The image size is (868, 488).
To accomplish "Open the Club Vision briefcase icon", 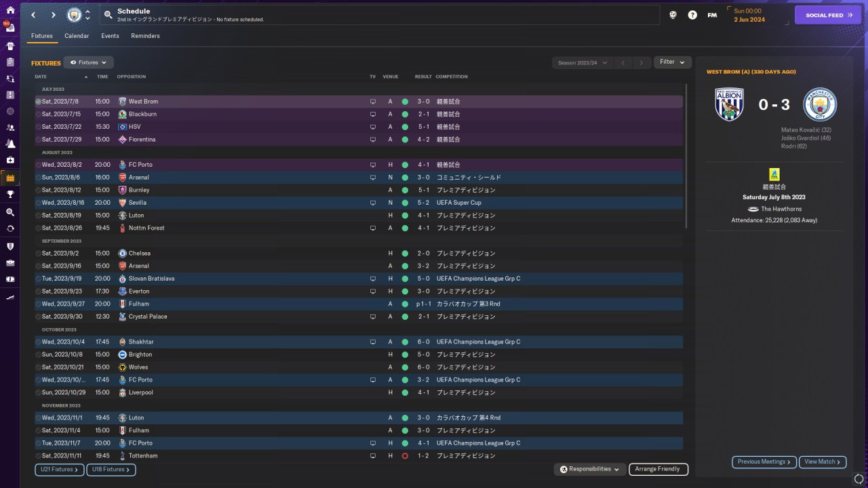I will 9,262.
